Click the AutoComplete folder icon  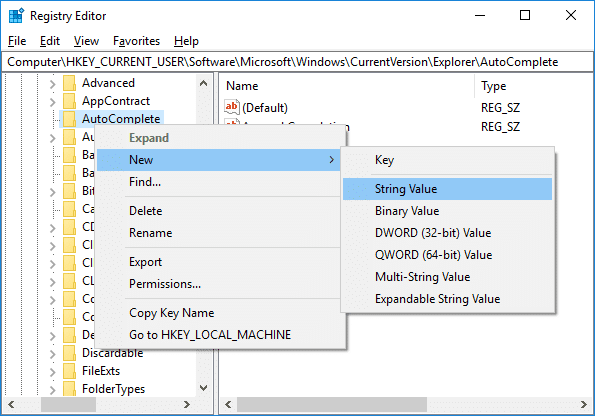[69, 119]
